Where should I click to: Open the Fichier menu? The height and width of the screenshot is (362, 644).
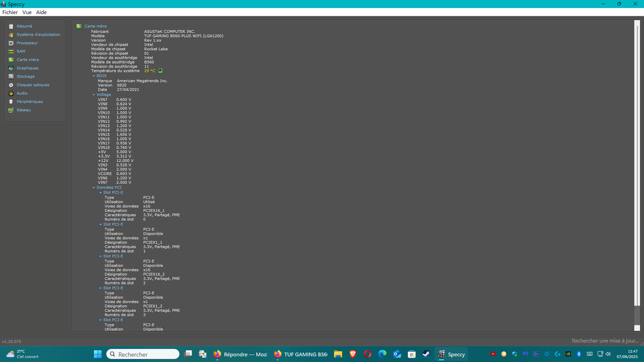[10, 12]
